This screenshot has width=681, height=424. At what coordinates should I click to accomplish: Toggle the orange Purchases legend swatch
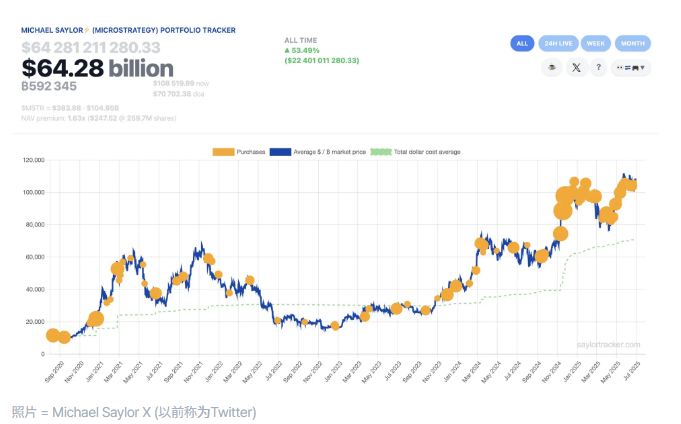click(223, 152)
